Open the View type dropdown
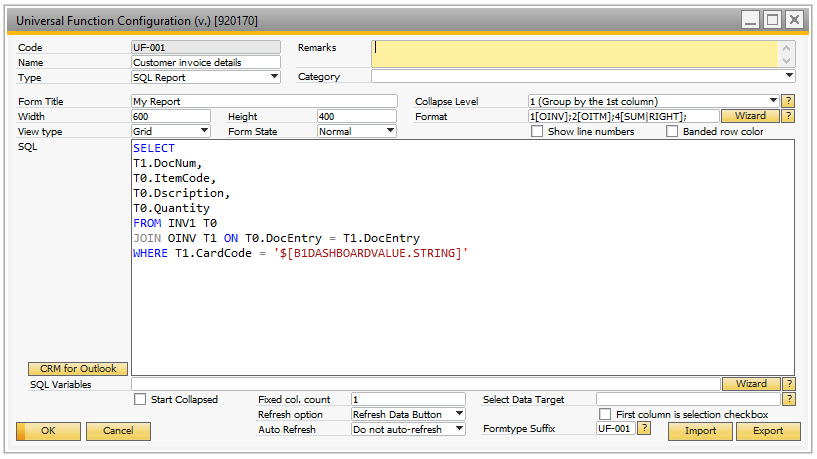The width and height of the screenshot is (817, 459). click(204, 131)
